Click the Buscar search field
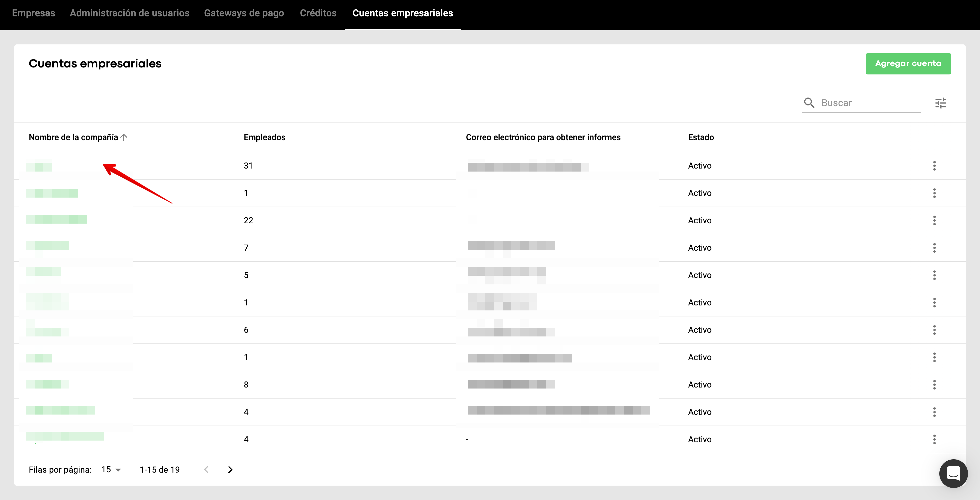Image resolution: width=980 pixels, height=500 pixels. coord(869,103)
